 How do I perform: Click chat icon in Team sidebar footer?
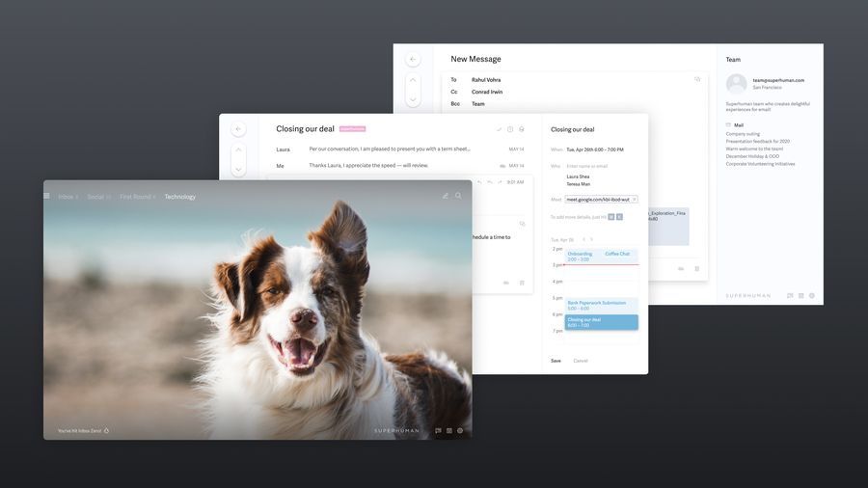pyautogui.click(x=790, y=296)
